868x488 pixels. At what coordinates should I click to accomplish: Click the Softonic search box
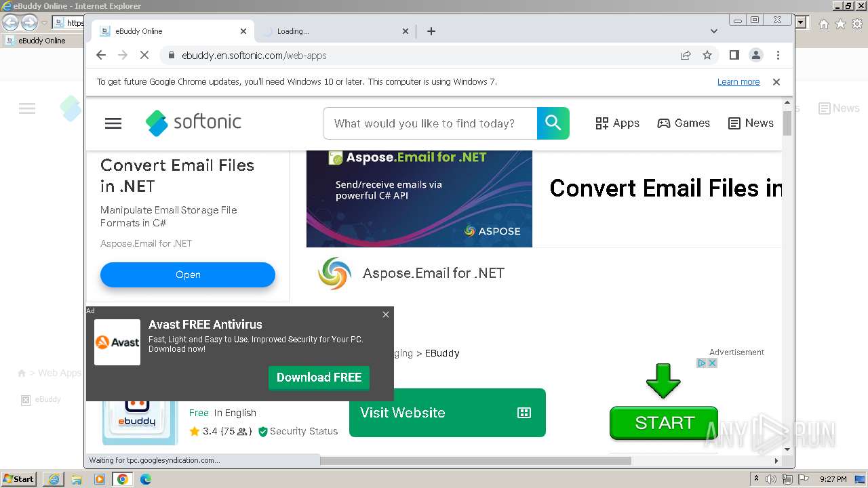430,123
